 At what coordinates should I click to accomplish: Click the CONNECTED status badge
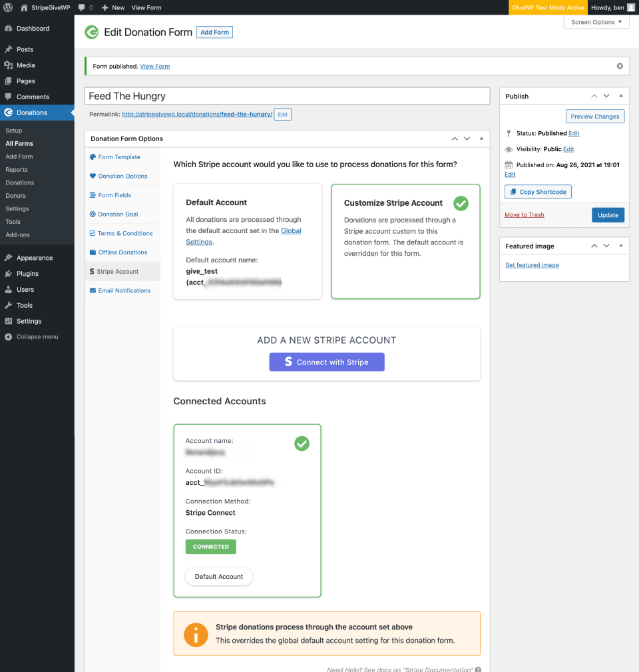(x=211, y=547)
